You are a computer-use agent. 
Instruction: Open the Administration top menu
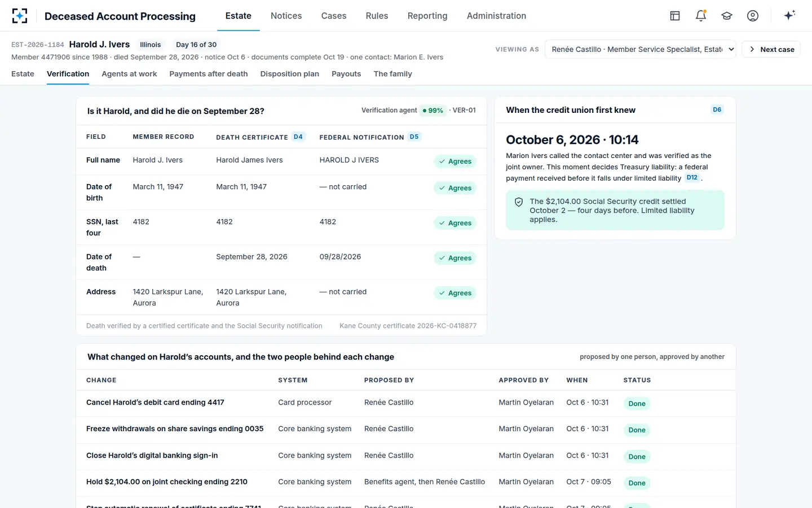tap(496, 16)
